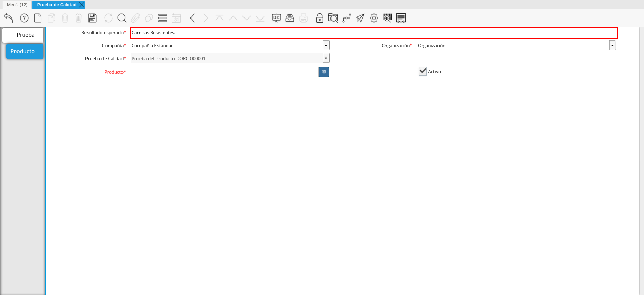Click the calendar history icon
The height and width of the screenshot is (295, 644).
[176, 18]
